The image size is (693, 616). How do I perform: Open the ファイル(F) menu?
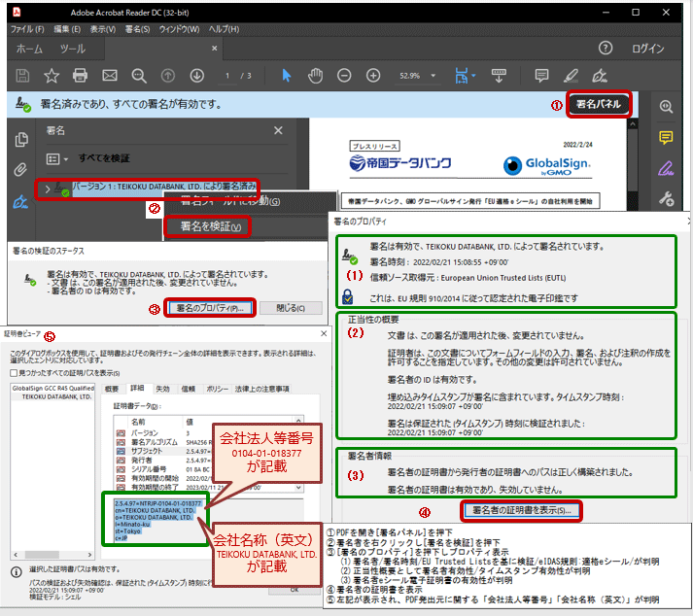tap(27, 29)
